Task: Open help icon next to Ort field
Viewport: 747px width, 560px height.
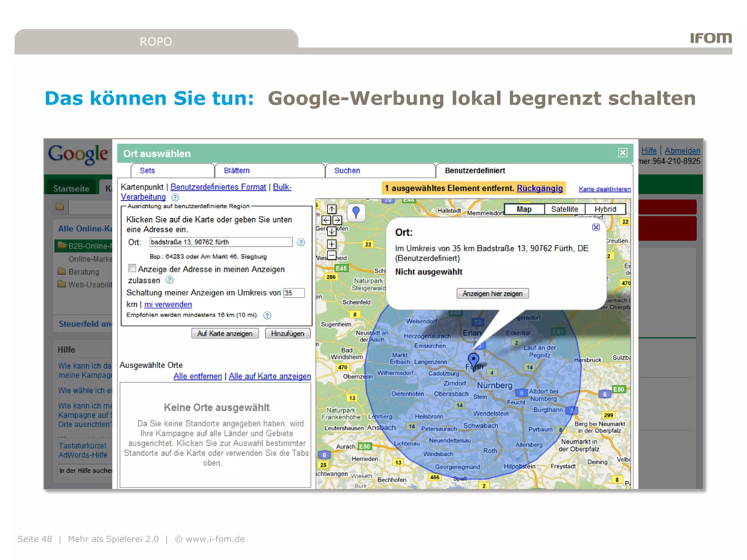Action: (x=301, y=242)
